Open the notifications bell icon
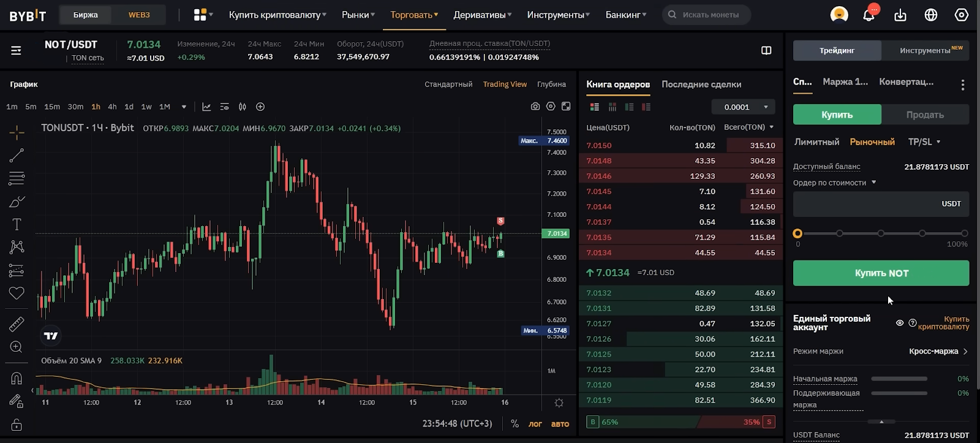Image resolution: width=980 pixels, height=443 pixels. click(869, 15)
